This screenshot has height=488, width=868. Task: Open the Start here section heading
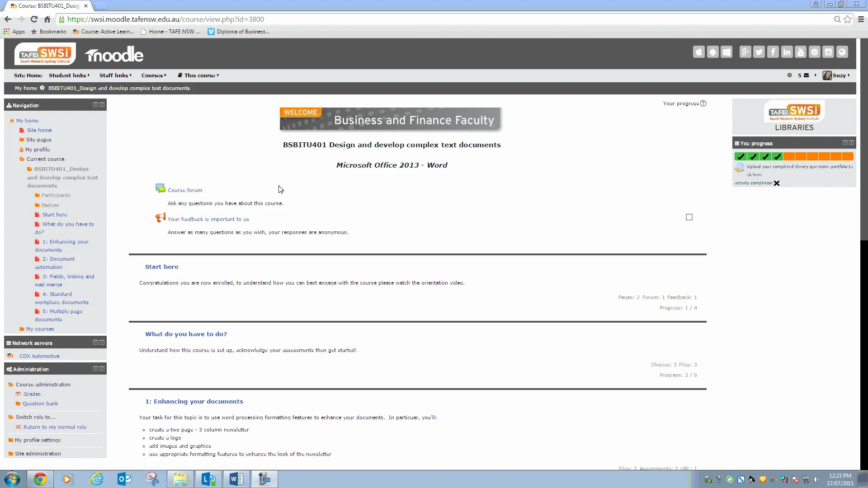click(x=161, y=267)
